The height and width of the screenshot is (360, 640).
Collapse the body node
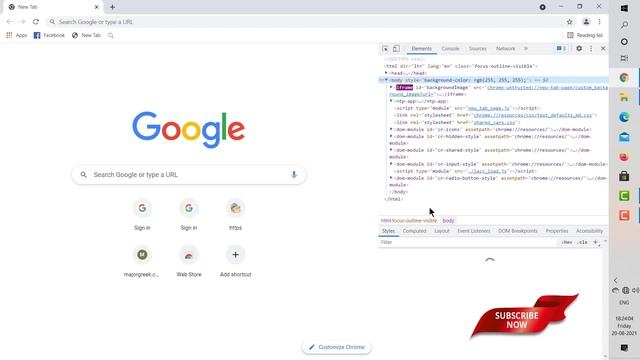click(386, 80)
